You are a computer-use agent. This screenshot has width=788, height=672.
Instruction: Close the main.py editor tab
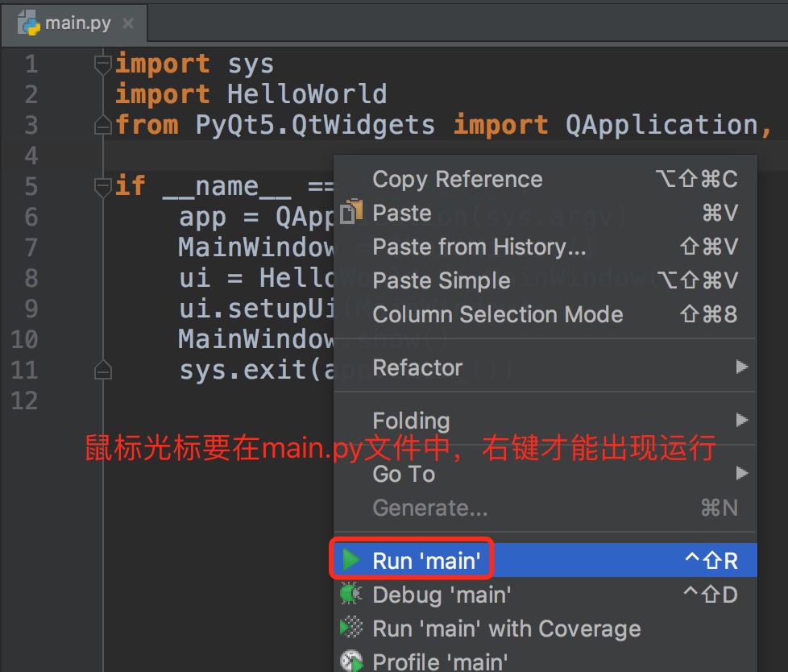(127, 23)
